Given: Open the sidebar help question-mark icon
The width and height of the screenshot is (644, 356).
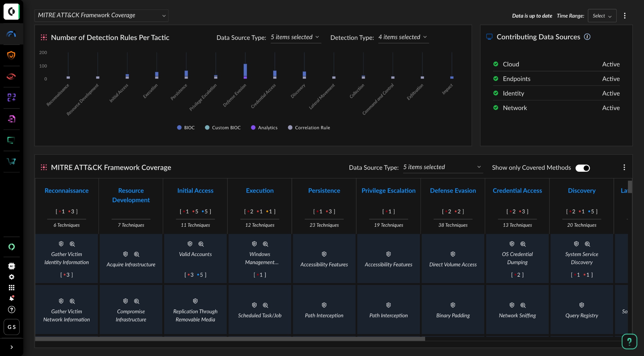Looking at the screenshot, I should point(12,310).
